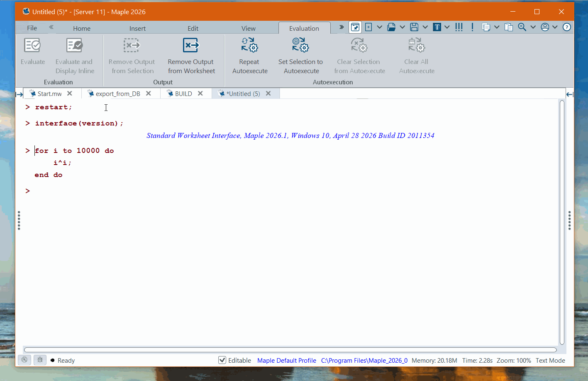Expand the new document dropdown arrow
Image resolution: width=588 pixels, height=381 pixels.
(x=379, y=27)
